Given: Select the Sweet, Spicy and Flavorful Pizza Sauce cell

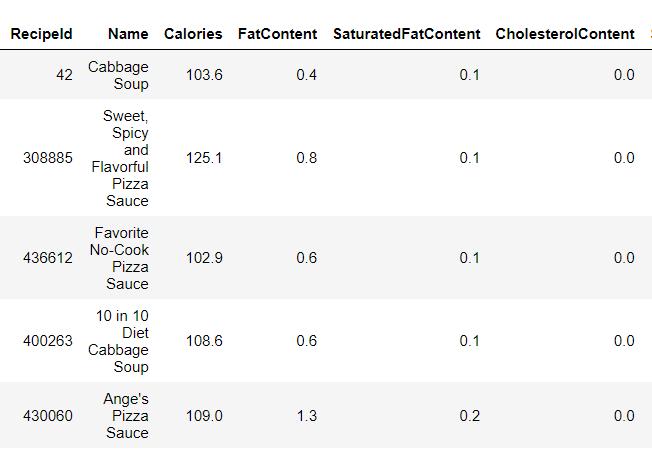Looking at the screenshot, I should tap(126, 158).
